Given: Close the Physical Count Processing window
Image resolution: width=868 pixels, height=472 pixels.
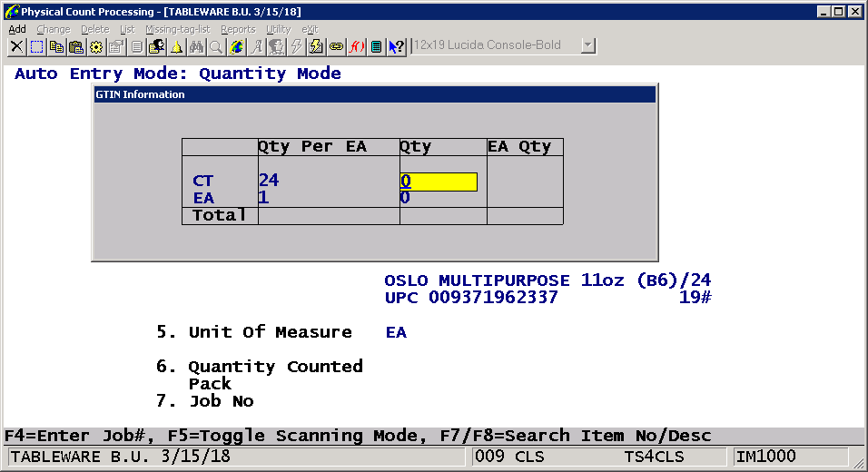Looking at the screenshot, I should point(854,12).
